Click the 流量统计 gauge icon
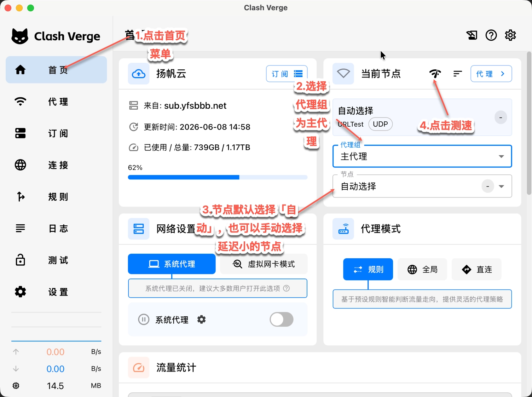 click(139, 367)
